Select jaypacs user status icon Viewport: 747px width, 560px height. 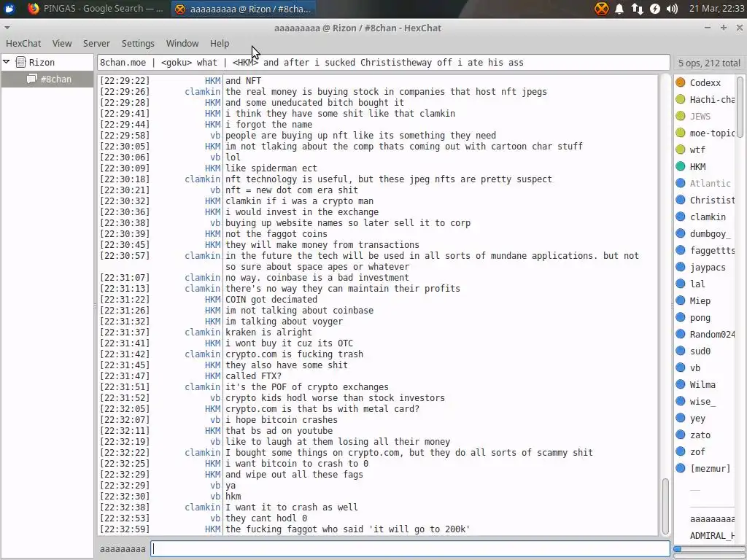681,267
